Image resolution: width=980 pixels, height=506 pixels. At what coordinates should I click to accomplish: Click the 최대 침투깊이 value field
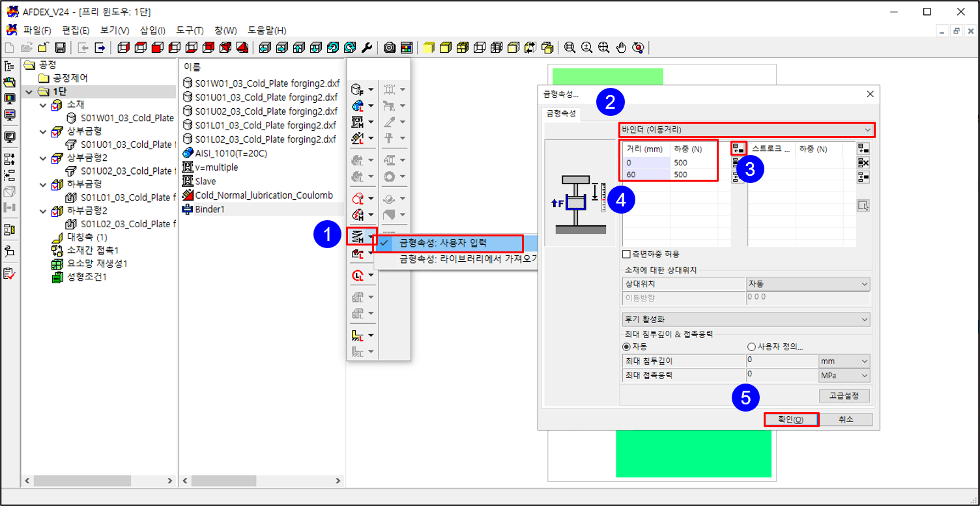781,361
